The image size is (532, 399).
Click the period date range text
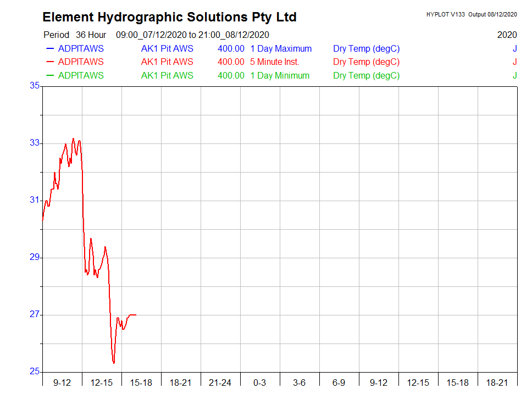192,35
